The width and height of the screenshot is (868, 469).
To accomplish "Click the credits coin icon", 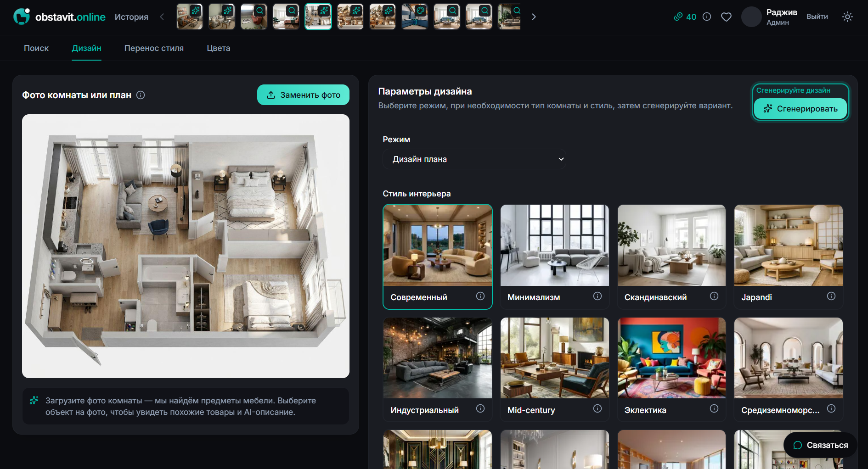I will 678,17.
